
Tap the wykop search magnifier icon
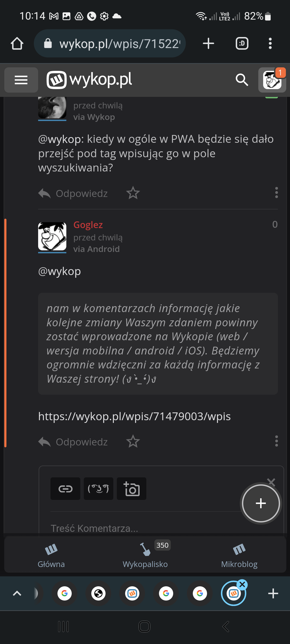click(241, 80)
